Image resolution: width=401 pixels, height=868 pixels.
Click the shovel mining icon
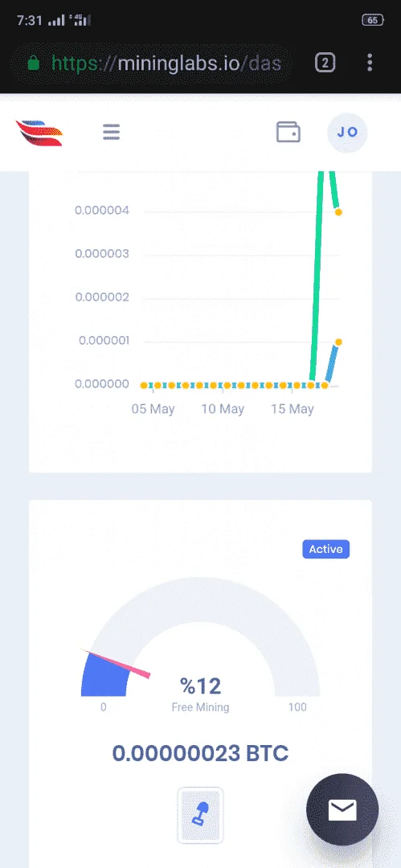[x=201, y=815]
